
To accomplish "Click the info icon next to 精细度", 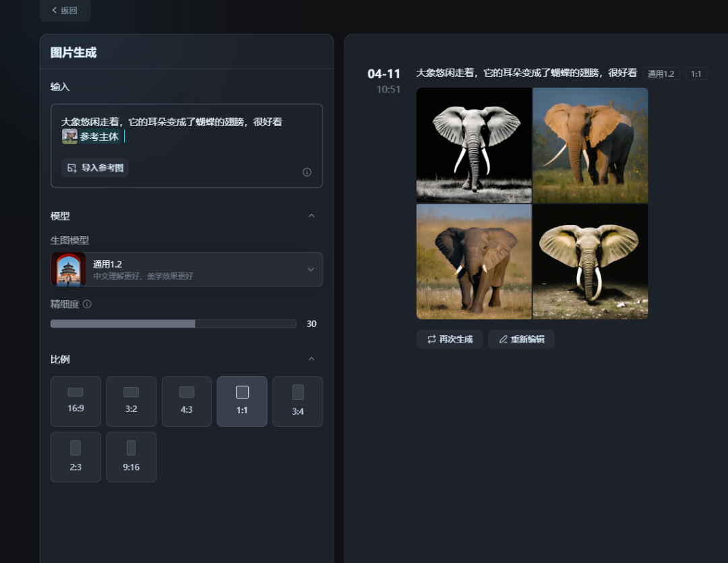I will pyautogui.click(x=87, y=304).
